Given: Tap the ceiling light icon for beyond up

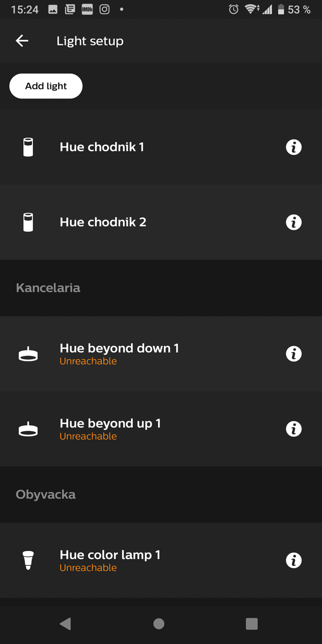Looking at the screenshot, I should click(x=28, y=430).
